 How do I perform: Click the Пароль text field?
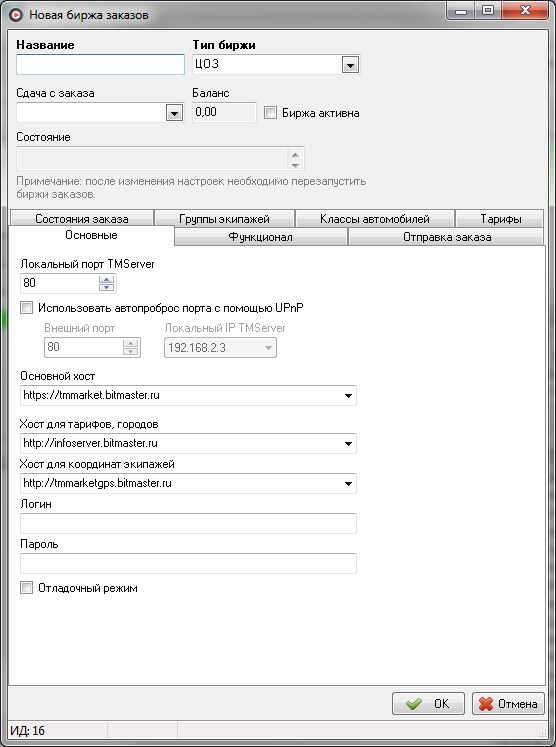pyautogui.click(x=188, y=564)
